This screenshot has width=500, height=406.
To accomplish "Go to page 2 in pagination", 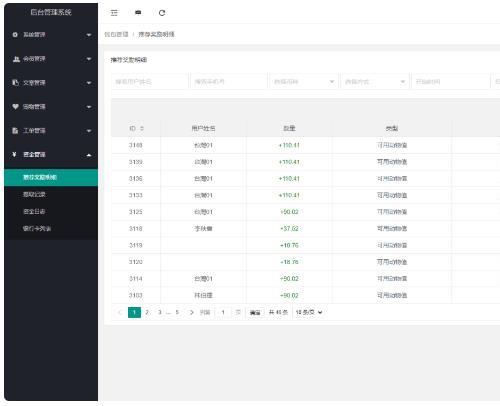I will click(147, 312).
